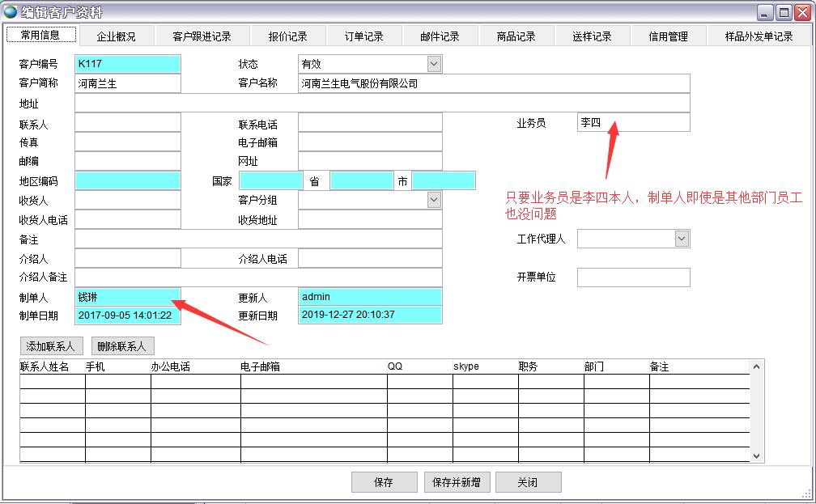The image size is (816, 504).
Task: Focus the 客户名称 text field
Action: (494, 83)
